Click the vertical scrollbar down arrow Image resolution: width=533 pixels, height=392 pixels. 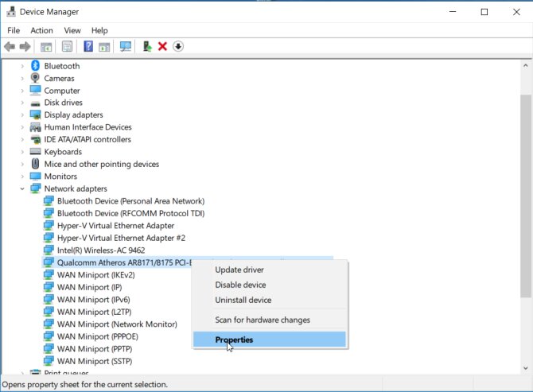[x=525, y=368]
